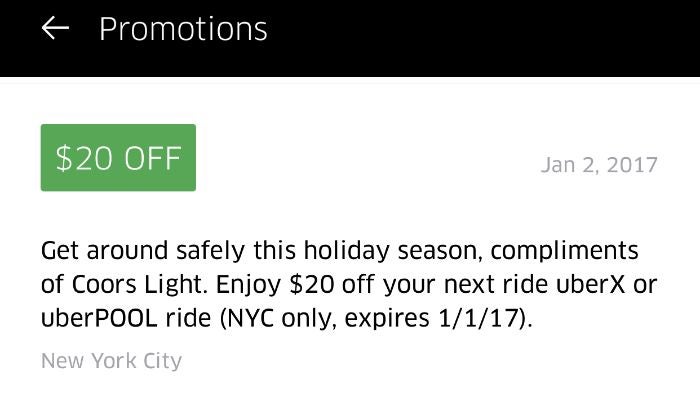
Task: Click the New York City location label
Action: 112,361
